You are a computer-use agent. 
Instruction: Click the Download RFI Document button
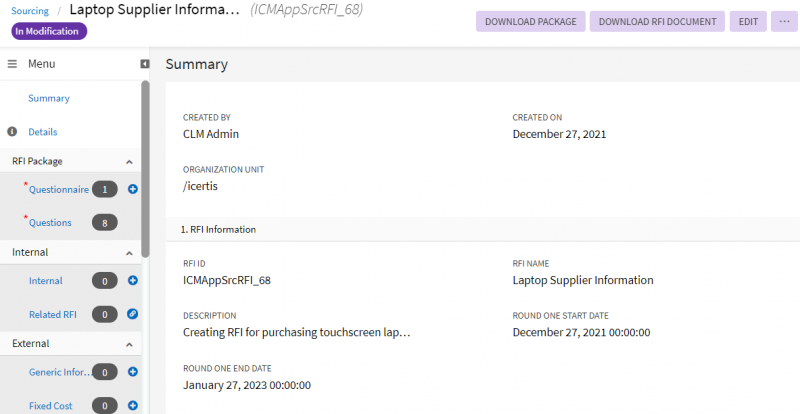tap(657, 21)
